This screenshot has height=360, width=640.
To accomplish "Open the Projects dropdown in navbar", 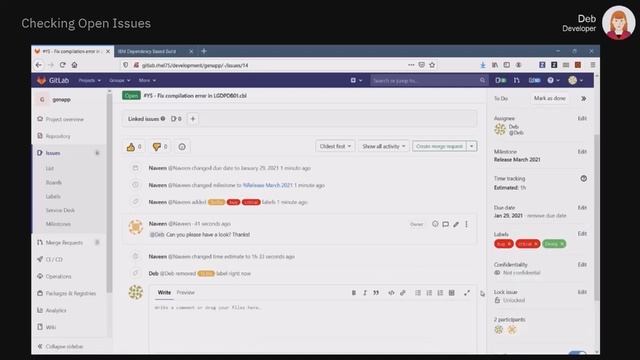I will click(89, 80).
